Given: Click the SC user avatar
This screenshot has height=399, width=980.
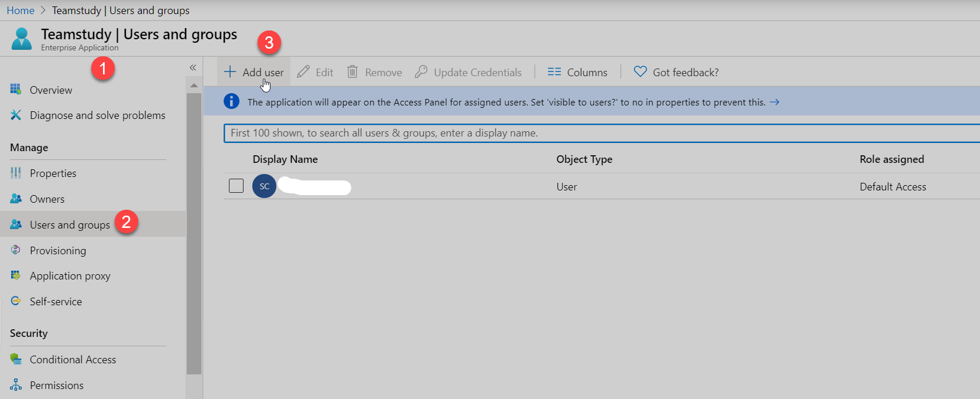Looking at the screenshot, I should pyautogui.click(x=264, y=186).
